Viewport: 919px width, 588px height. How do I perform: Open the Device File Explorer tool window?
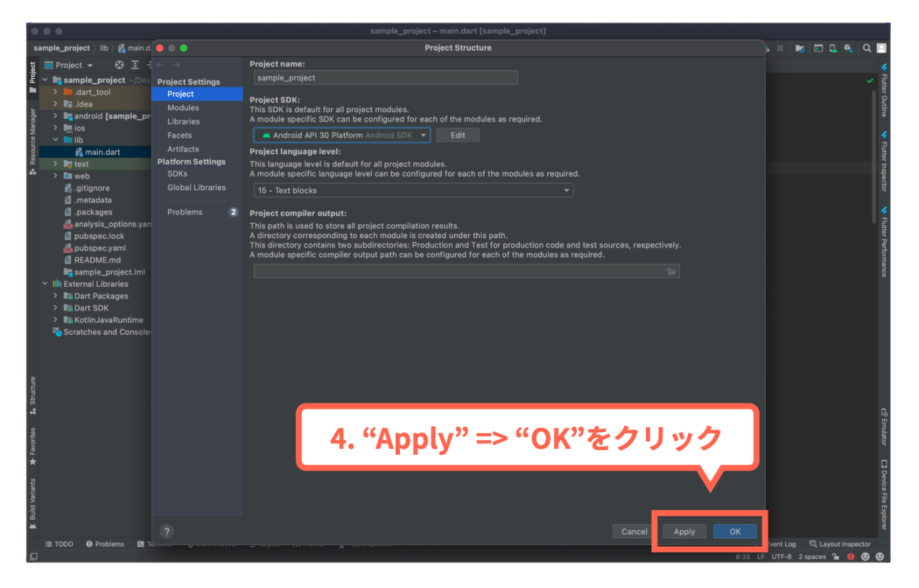tap(884, 495)
